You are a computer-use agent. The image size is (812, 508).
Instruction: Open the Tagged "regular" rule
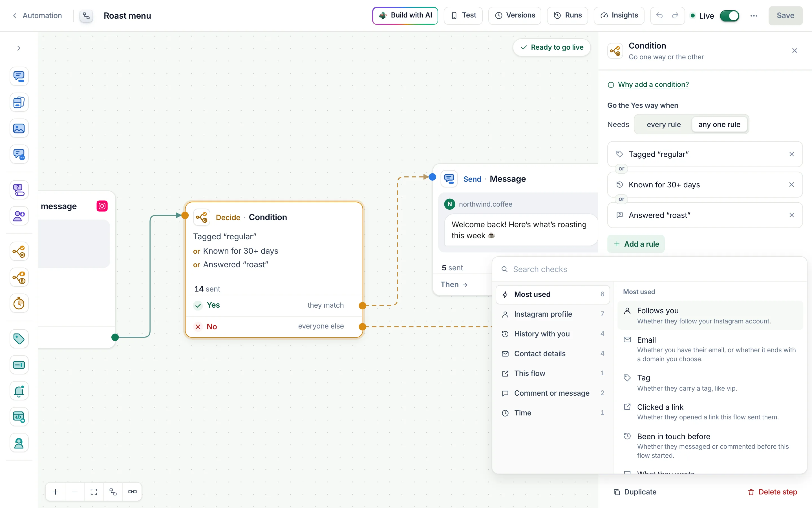(705, 154)
